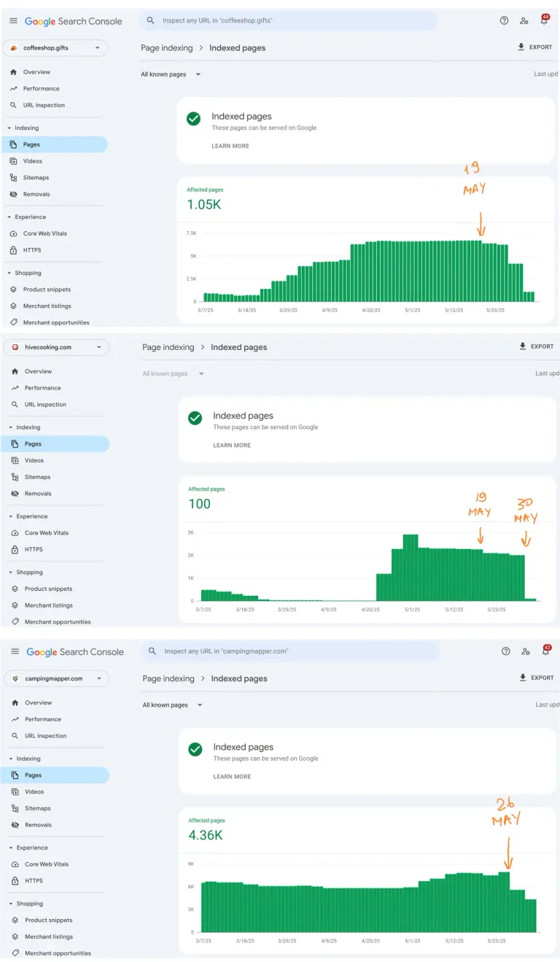Click HTTPS lock icon in hivecooking.com sidebar
This screenshot has height=962, width=560.
pyautogui.click(x=15, y=549)
